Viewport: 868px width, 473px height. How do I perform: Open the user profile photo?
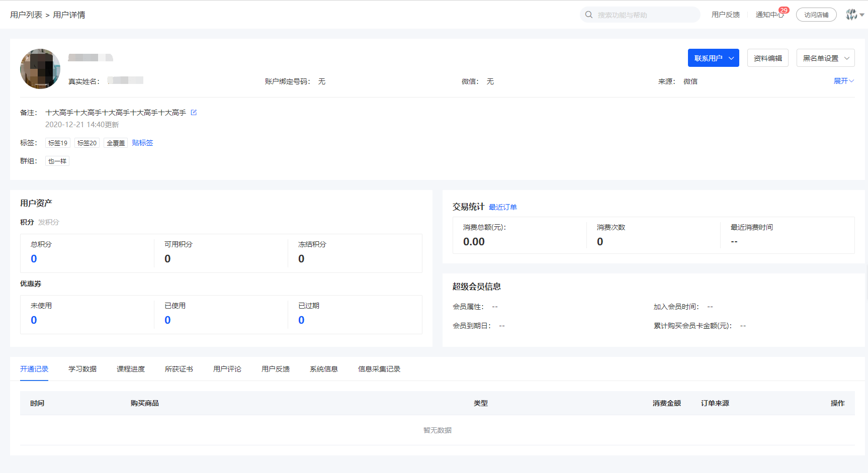(x=40, y=69)
